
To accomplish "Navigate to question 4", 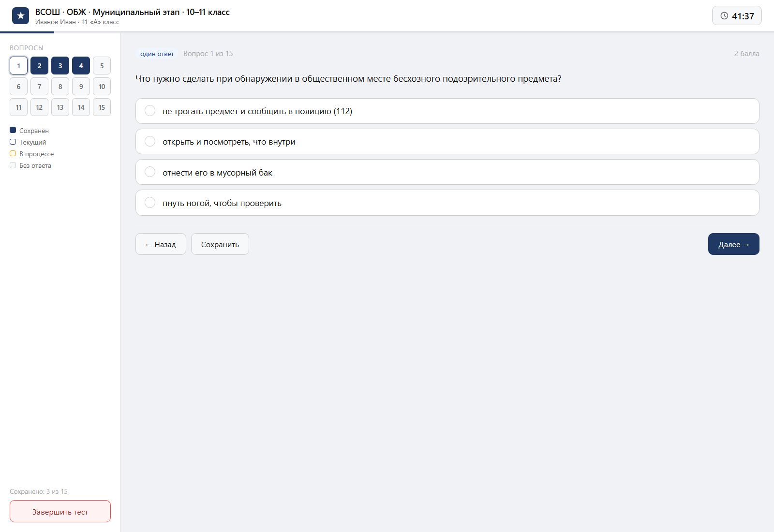I will tap(81, 66).
